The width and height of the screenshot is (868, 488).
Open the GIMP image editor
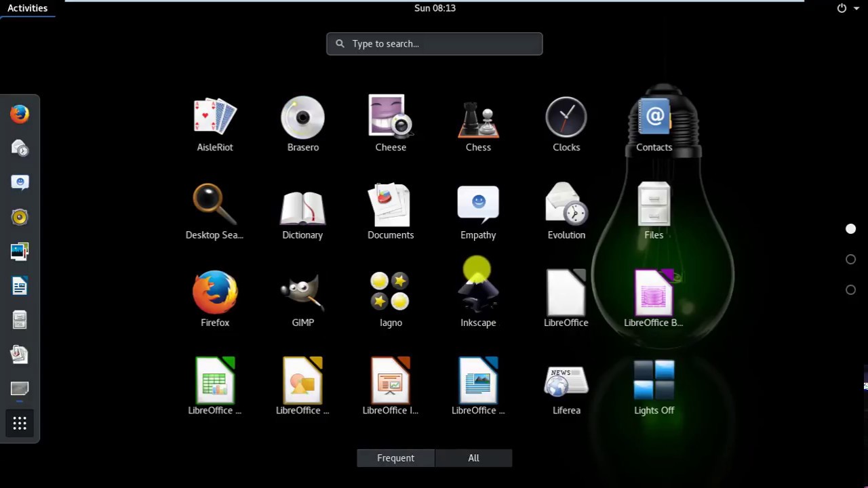302,299
